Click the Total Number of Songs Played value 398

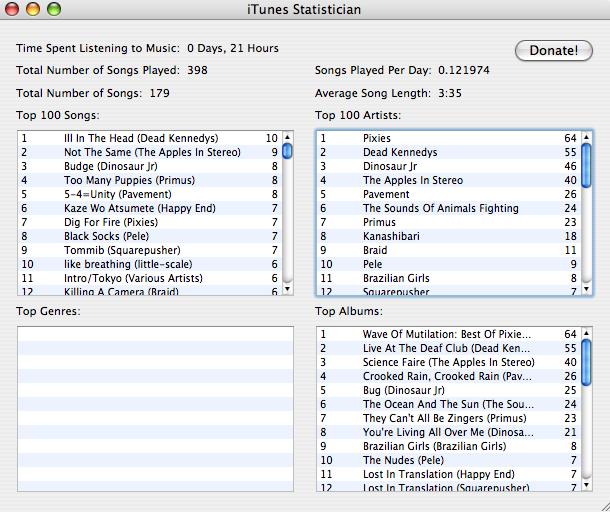tap(197, 70)
